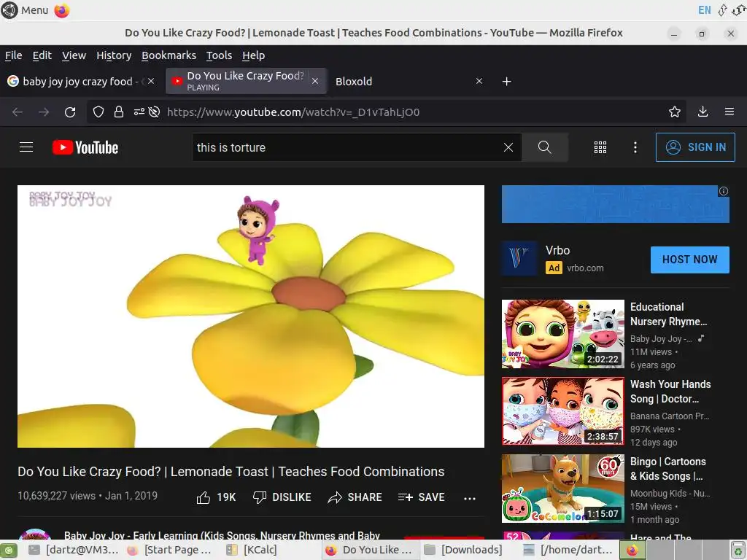Click the padlock site security icon

click(x=119, y=112)
